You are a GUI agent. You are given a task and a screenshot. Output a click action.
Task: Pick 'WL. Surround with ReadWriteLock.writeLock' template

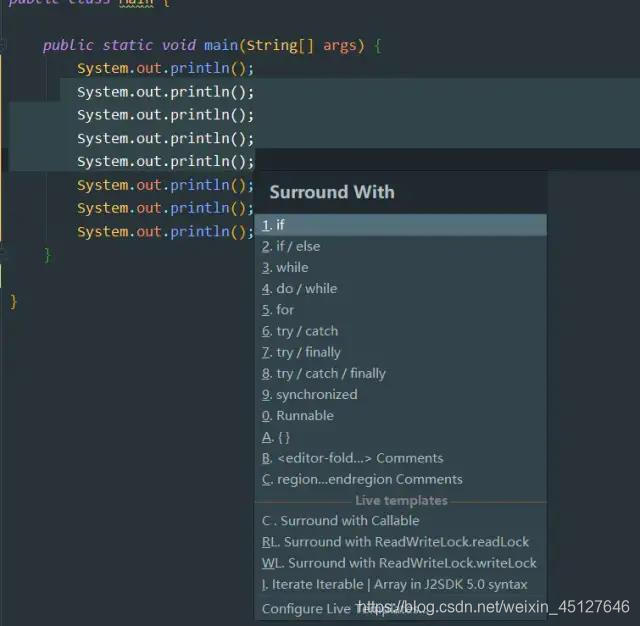tap(400, 563)
